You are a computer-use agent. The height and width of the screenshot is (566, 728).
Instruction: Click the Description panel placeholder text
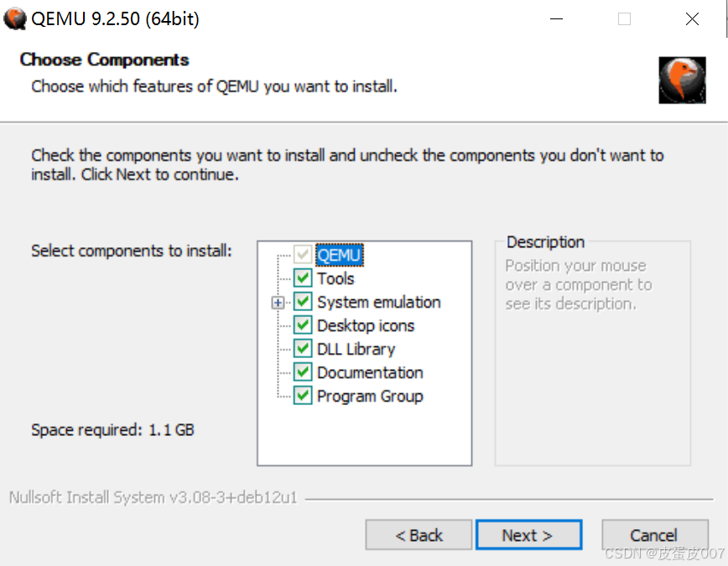click(579, 284)
